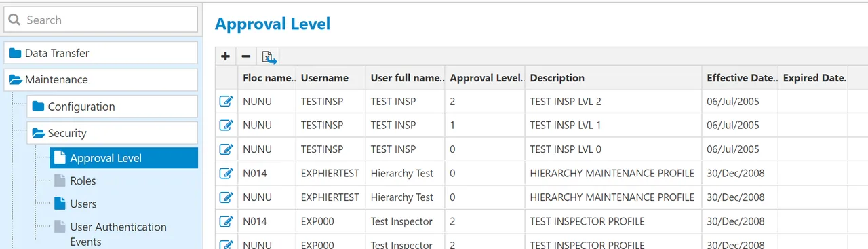Edit the TEST INSP LVL 1 row
868x249 pixels.
pyautogui.click(x=226, y=126)
